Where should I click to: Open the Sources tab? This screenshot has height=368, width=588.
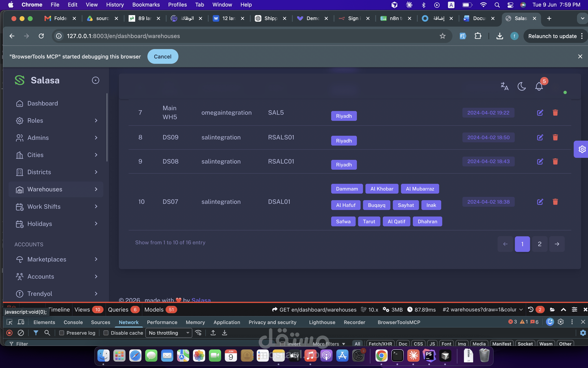click(101, 322)
